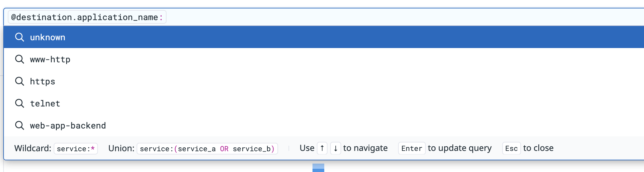
Task: Click the Union label in the footer
Action: 121,148
